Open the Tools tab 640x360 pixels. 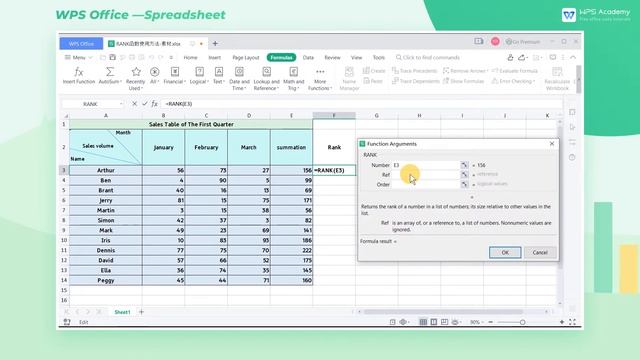[379, 58]
